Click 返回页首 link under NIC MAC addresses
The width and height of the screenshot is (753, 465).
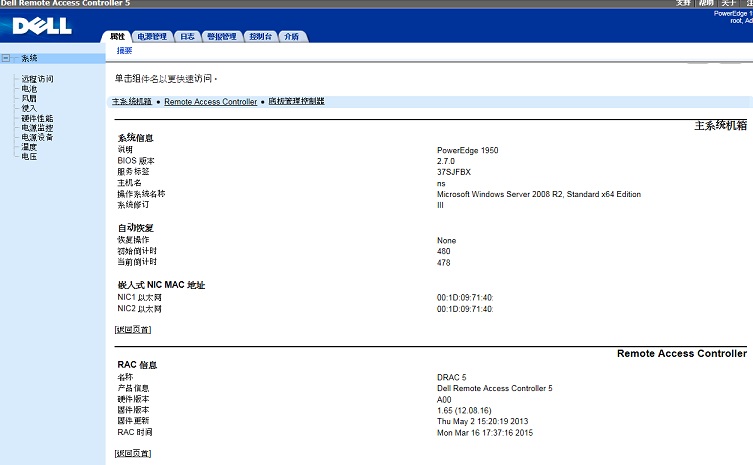pos(133,329)
